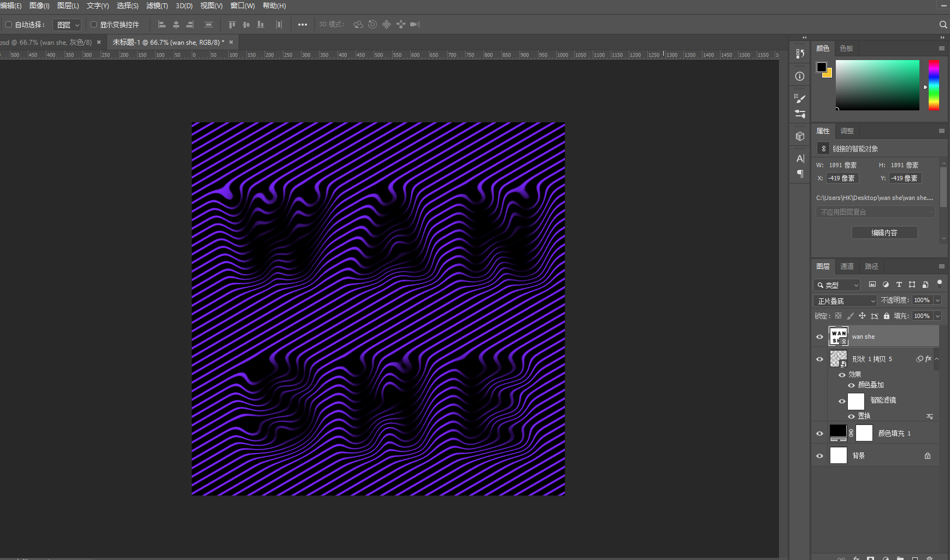
Task: Open the 不透明度 opacity dropdown arrow
Action: click(938, 300)
